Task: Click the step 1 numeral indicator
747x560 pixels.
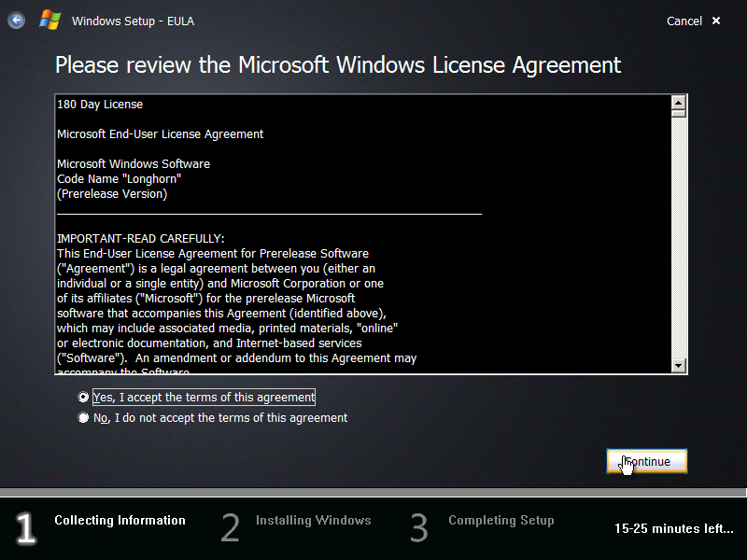Action: click(x=25, y=528)
